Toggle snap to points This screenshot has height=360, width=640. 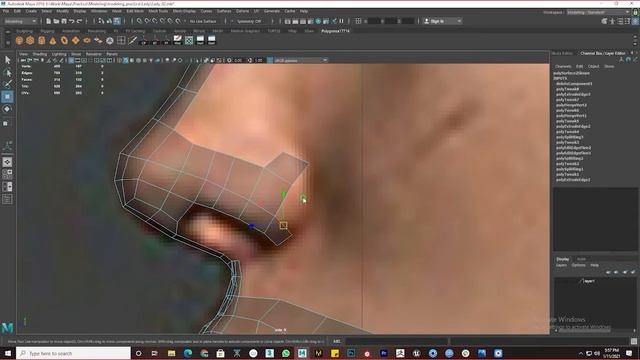[x=155, y=21]
